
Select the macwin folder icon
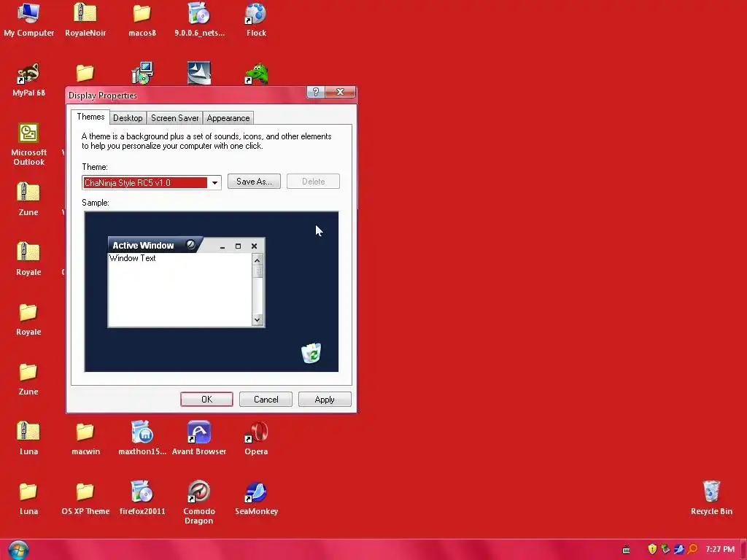pos(85,438)
